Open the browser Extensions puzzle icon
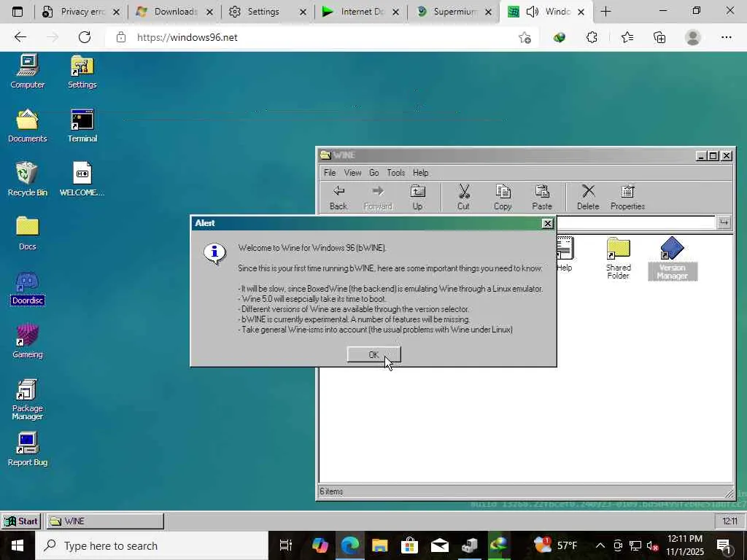 coord(592,37)
